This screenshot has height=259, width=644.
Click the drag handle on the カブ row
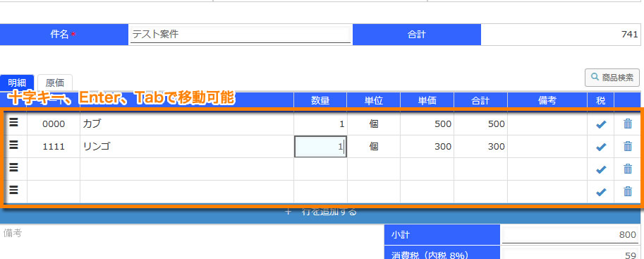pos(13,123)
